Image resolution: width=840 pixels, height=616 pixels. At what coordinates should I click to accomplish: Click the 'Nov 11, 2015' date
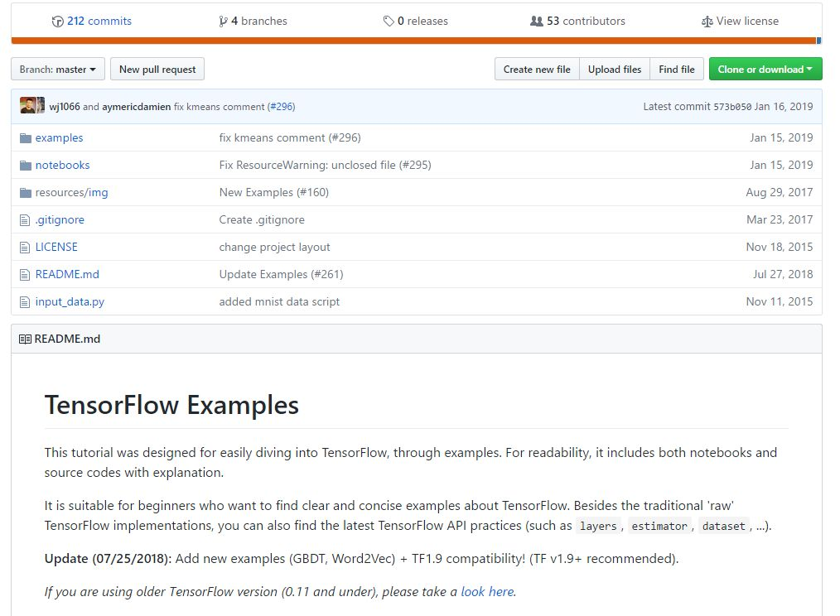[780, 301]
